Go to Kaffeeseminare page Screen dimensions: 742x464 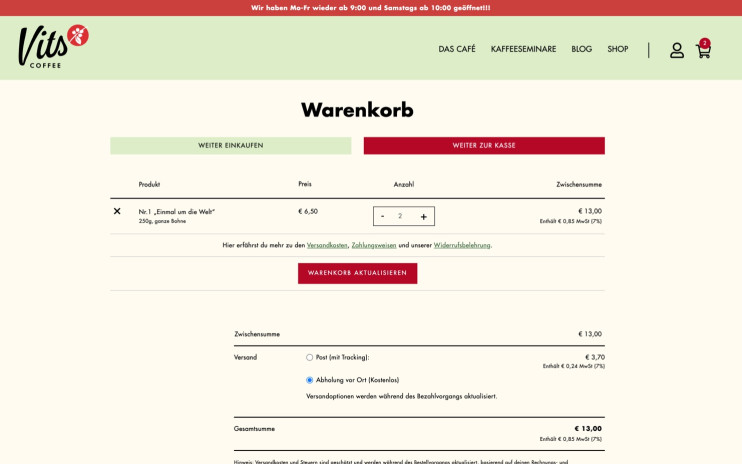523,49
